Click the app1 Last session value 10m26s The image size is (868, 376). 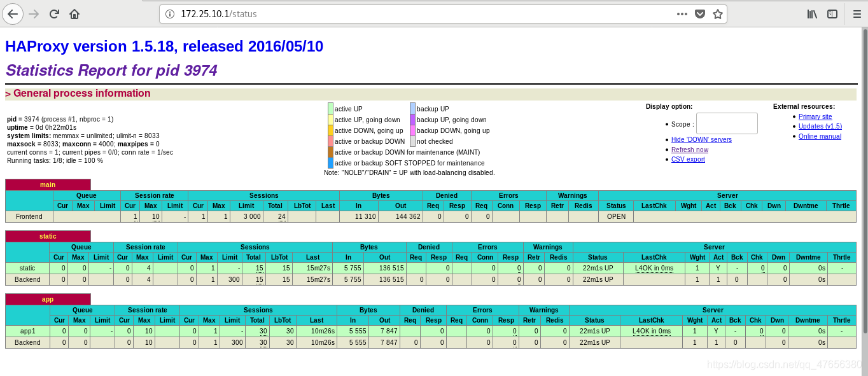point(323,331)
